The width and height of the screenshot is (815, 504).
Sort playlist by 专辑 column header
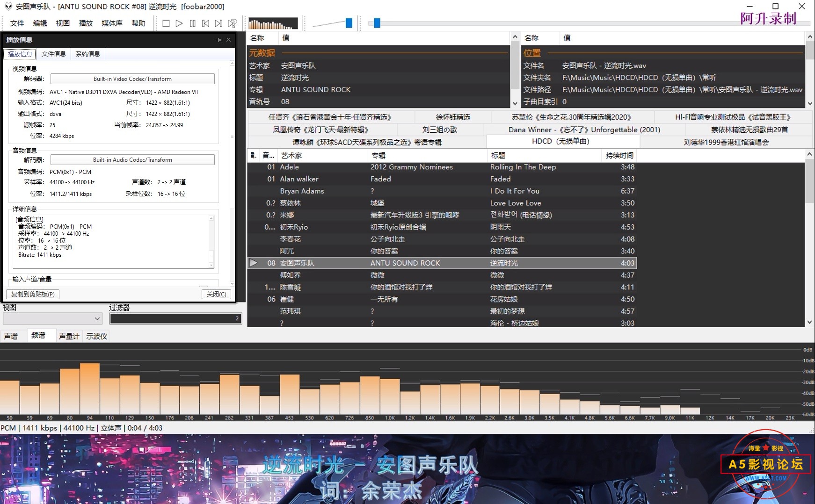tap(427, 156)
